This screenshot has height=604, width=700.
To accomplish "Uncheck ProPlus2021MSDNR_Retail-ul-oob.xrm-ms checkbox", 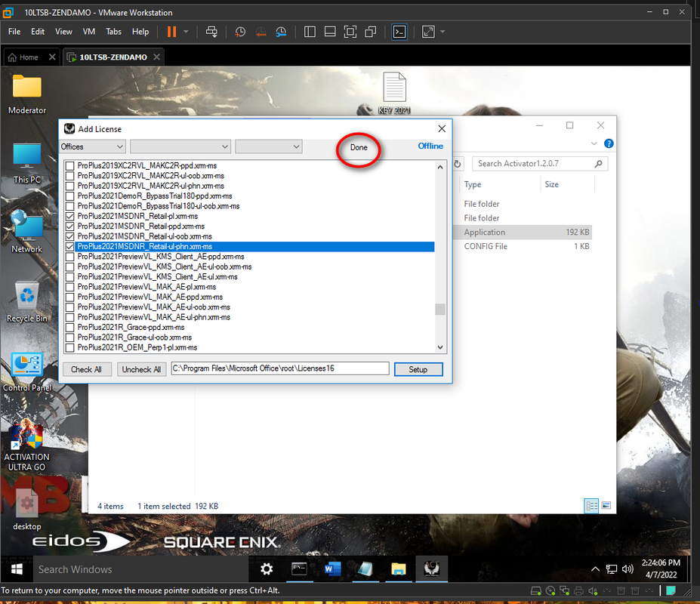I will click(x=70, y=236).
